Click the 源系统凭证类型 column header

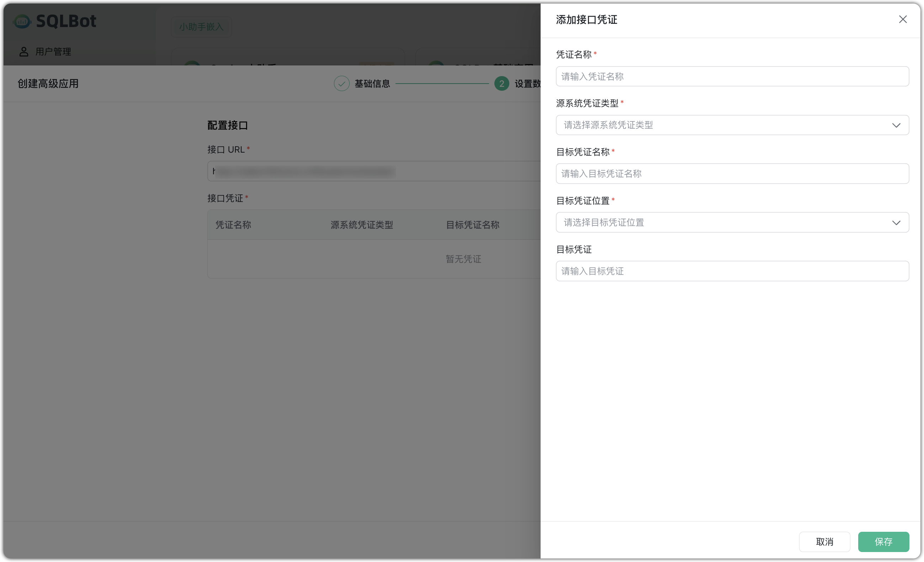361,224
